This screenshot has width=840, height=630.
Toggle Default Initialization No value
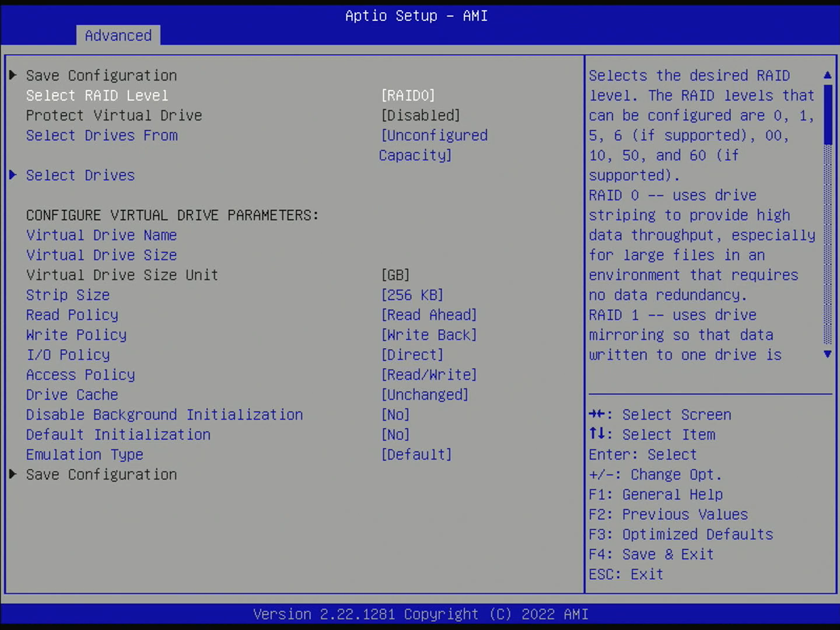click(x=395, y=435)
